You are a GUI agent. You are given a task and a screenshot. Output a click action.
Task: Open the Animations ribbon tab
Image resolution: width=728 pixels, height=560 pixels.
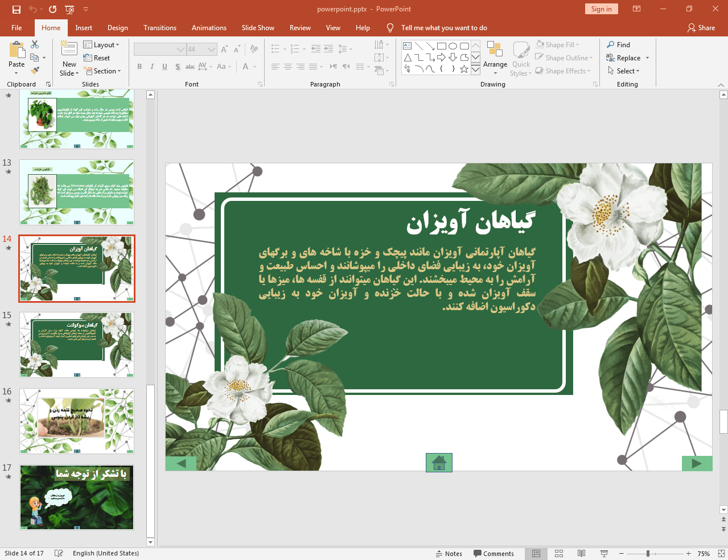[x=209, y=27]
